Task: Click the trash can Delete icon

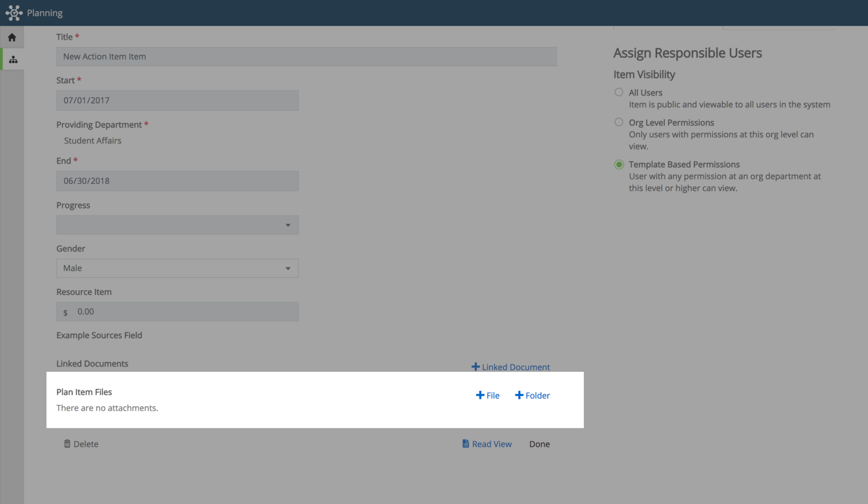Action: (67, 443)
